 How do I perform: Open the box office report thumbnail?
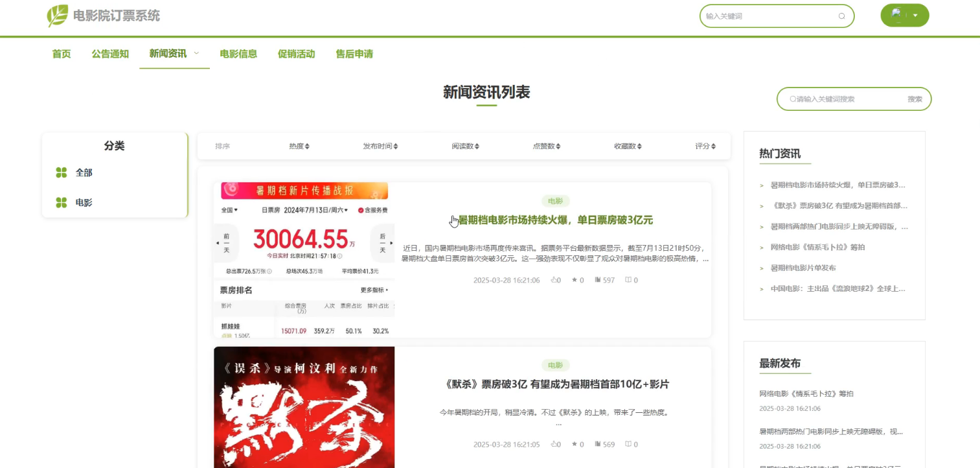point(304,260)
